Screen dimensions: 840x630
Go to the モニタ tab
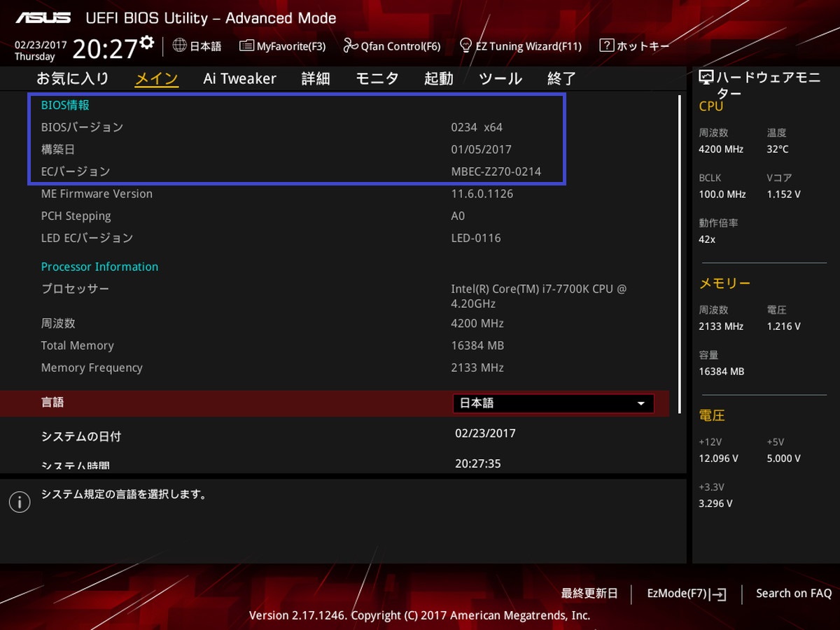coord(377,78)
